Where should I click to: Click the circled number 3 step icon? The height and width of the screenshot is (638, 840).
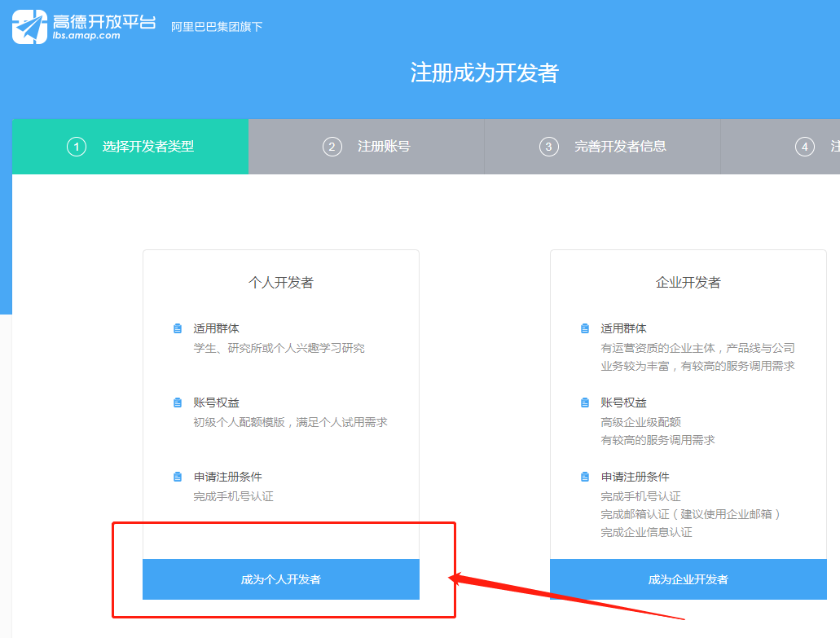point(549,147)
